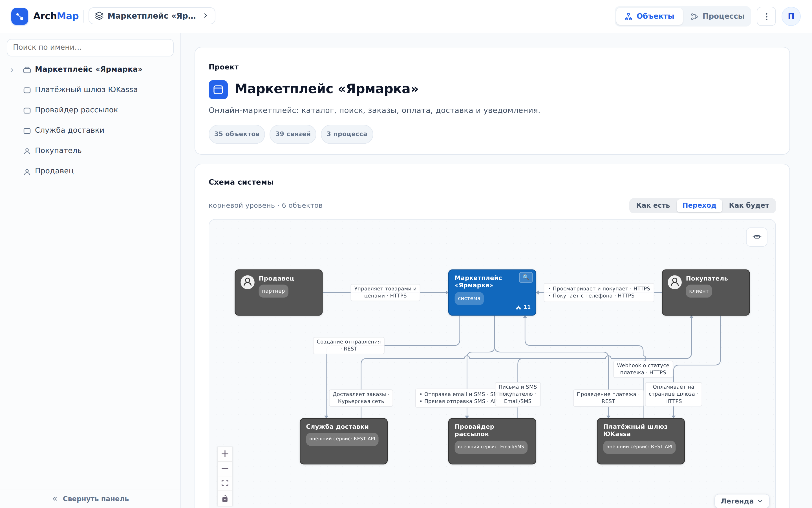Select Покупатель in the sidebar tree

coord(58,150)
